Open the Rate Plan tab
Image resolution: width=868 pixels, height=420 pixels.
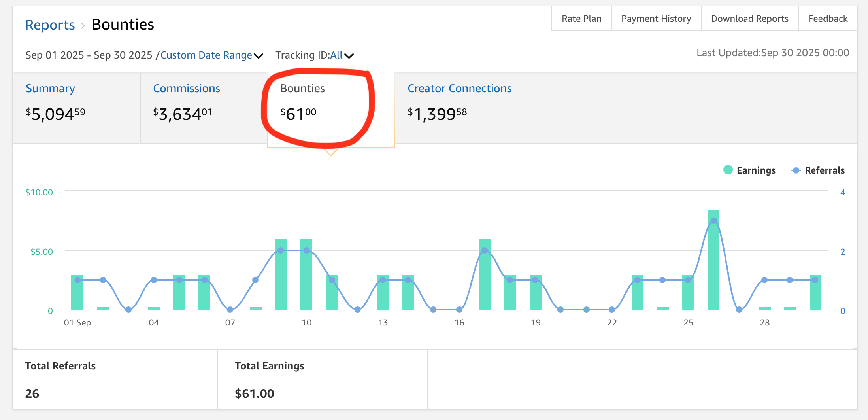point(581,19)
